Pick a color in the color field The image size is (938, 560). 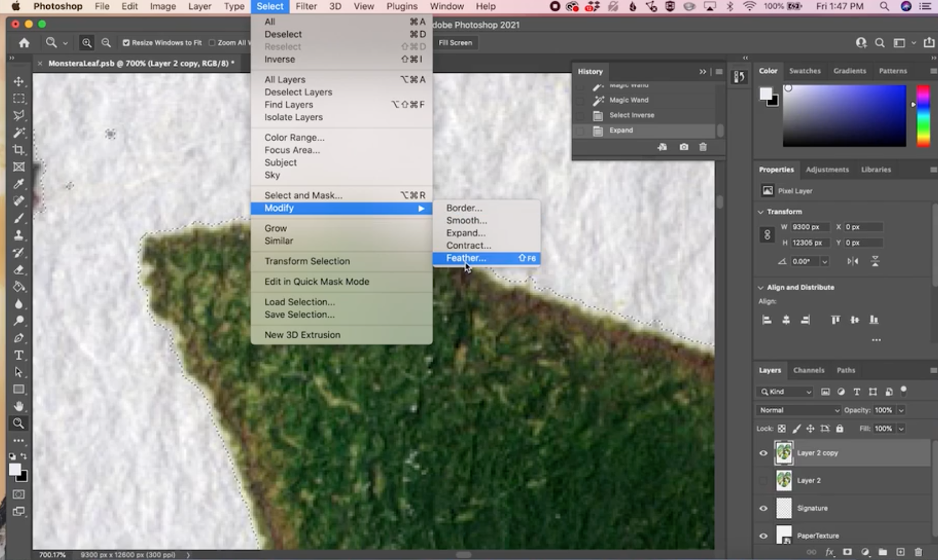pos(844,116)
